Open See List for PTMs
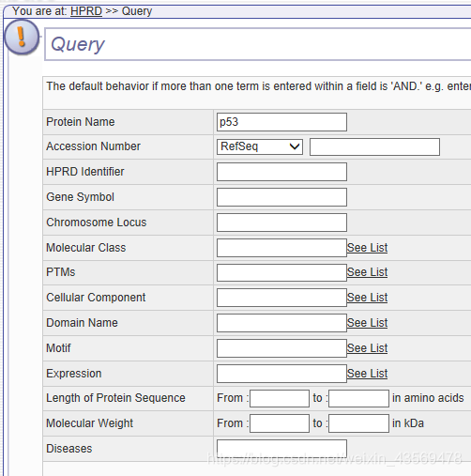Viewport: 471px width, 476px height. point(368,272)
